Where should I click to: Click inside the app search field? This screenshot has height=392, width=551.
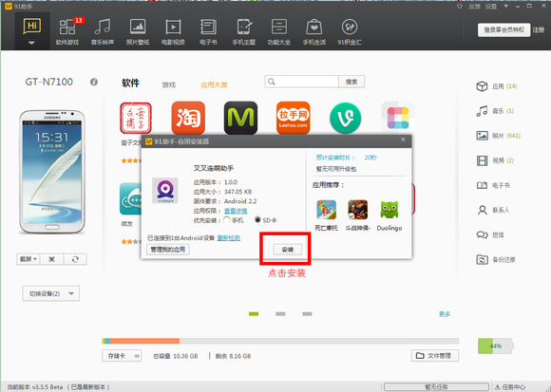pos(301,82)
